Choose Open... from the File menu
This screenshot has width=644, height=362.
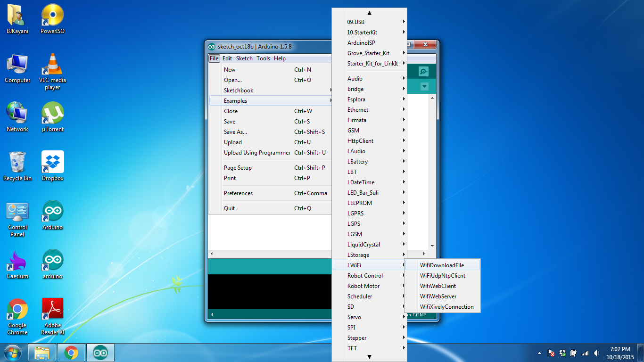271,80
